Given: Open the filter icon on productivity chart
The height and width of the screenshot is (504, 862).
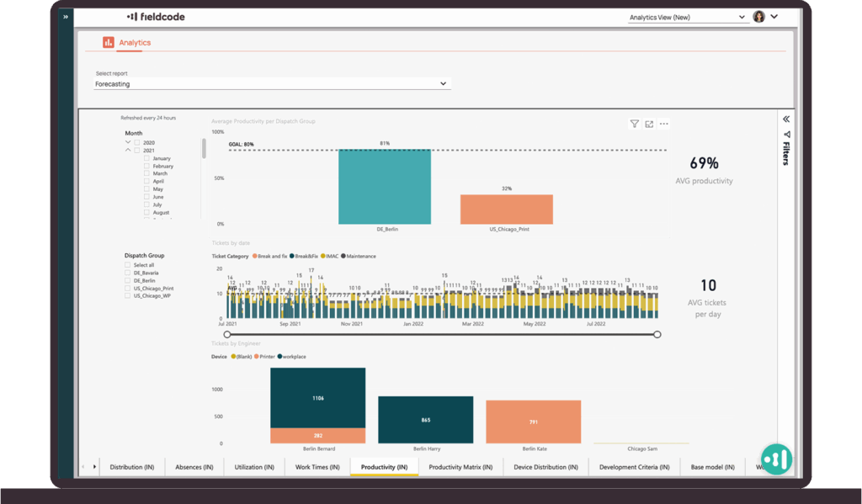Looking at the screenshot, I should point(634,124).
